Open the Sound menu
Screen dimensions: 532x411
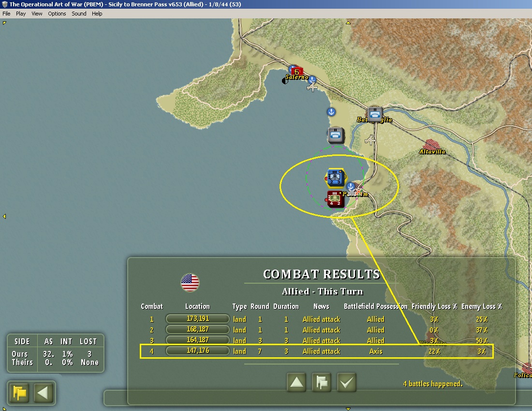click(79, 14)
